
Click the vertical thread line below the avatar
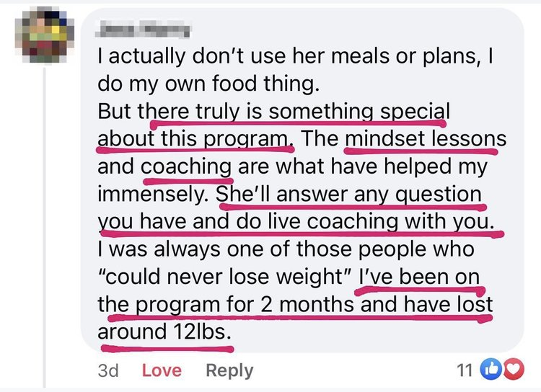pos(46,216)
